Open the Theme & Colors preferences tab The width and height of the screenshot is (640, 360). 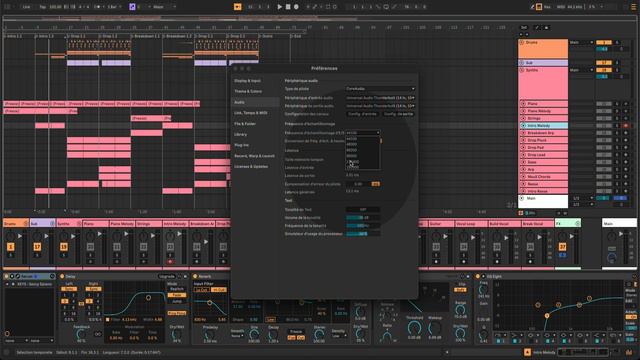pos(248,91)
